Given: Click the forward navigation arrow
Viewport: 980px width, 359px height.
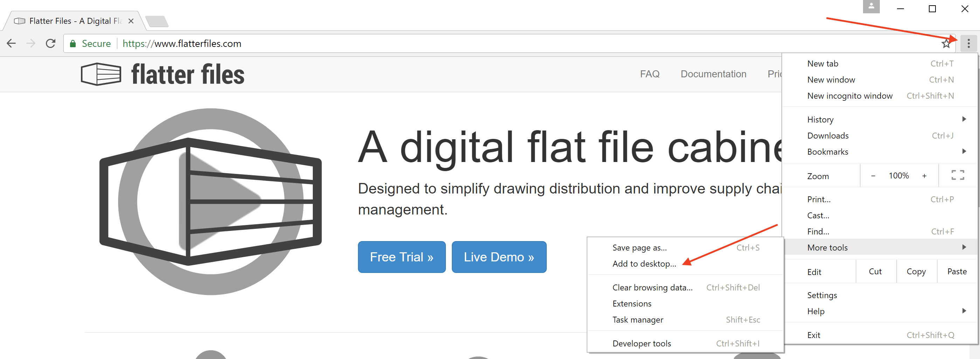Looking at the screenshot, I should pos(31,43).
